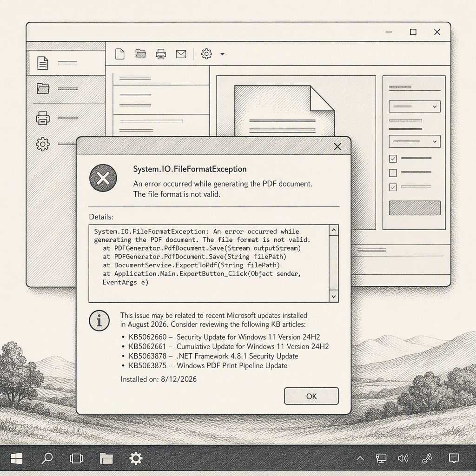The width and height of the screenshot is (476, 476).
Task: Close the error dialog with the X
Action: (337, 146)
